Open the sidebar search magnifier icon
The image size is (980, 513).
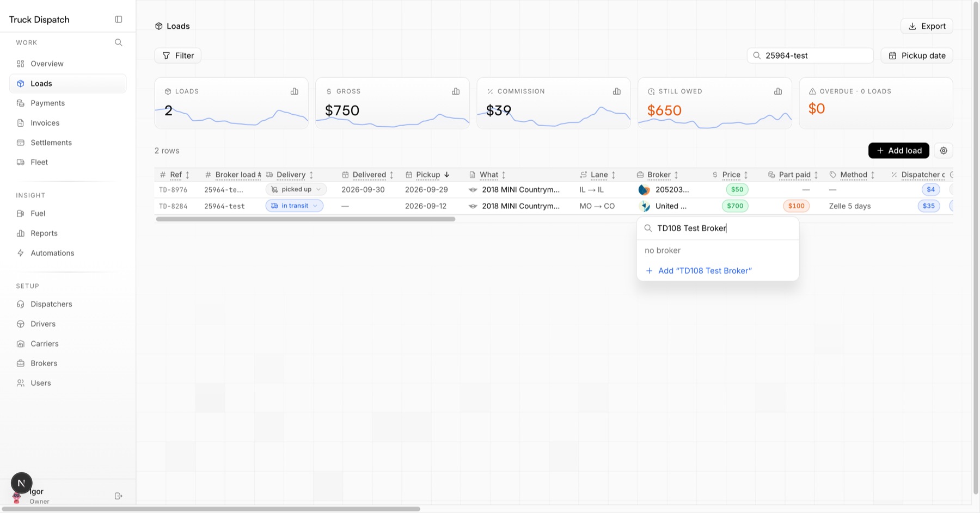pyautogui.click(x=119, y=42)
